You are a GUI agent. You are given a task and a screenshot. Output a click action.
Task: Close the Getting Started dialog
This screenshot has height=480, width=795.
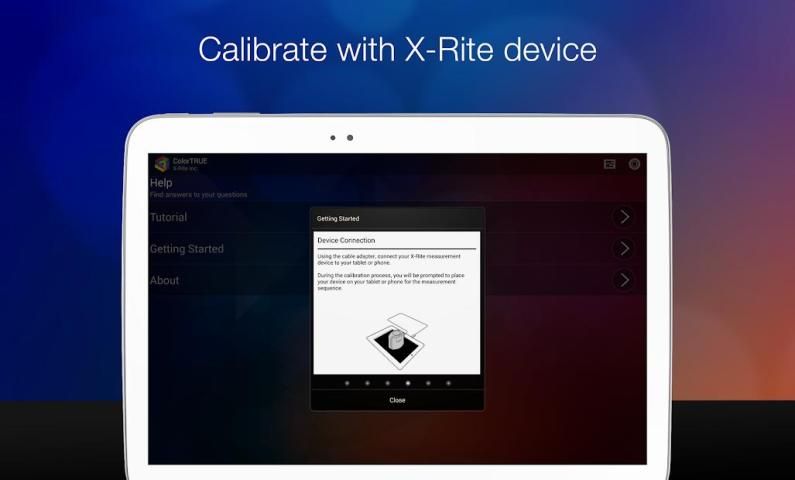pos(397,400)
